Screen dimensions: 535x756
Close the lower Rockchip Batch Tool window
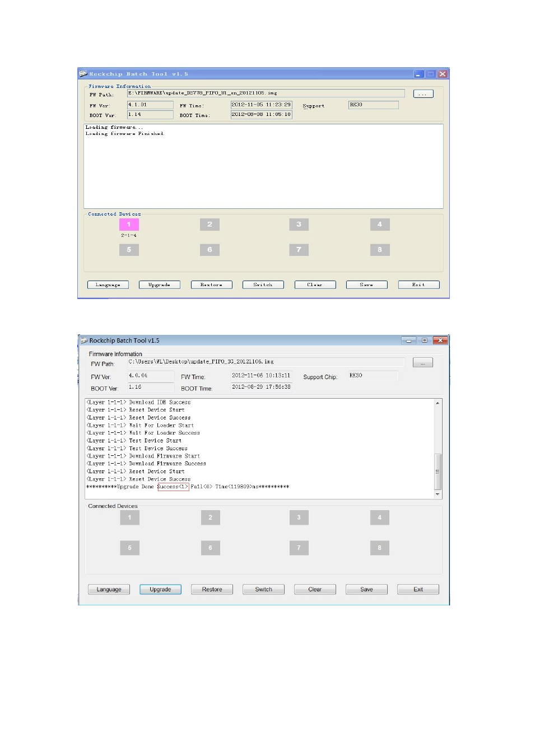[x=441, y=340]
